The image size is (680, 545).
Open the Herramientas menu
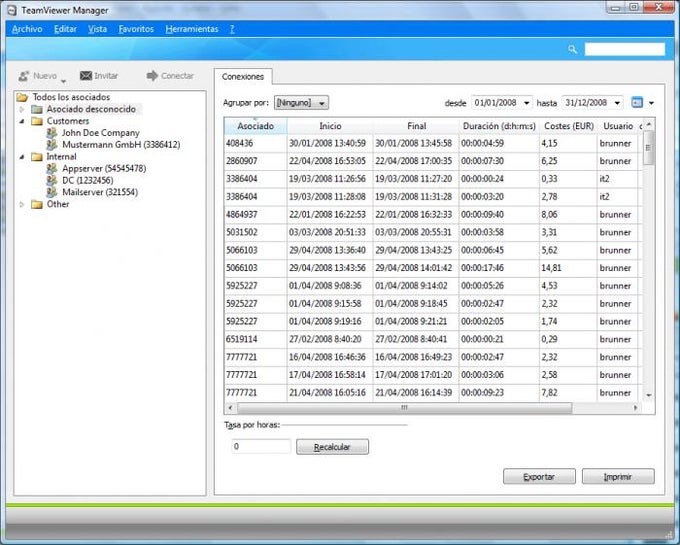pyautogui.click(x=192, y=29)
